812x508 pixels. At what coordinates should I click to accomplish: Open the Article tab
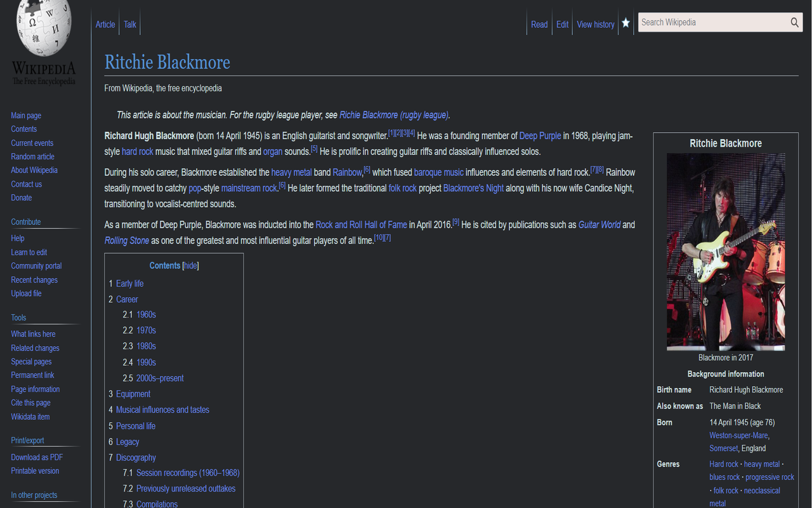coord(105,24)
